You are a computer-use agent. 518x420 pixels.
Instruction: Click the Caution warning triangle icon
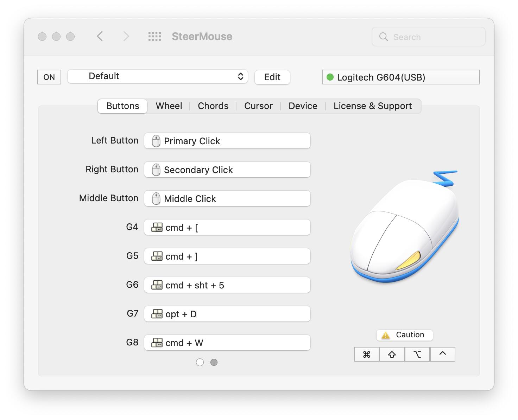point(386,335)
